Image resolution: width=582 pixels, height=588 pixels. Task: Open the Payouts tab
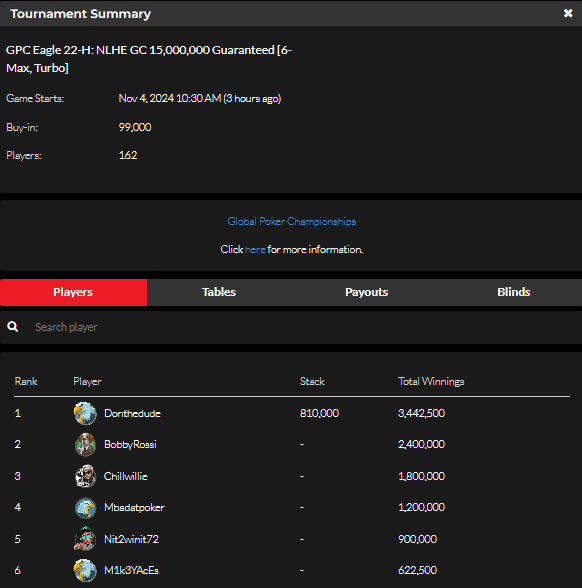click(366, 292)
